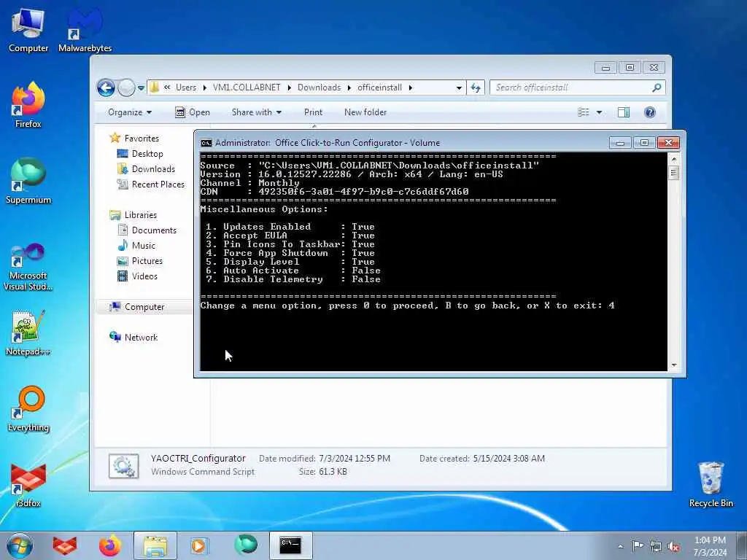Open Firefox from the taskbar
Screen dimensions: 747x560
coord(110,545)
